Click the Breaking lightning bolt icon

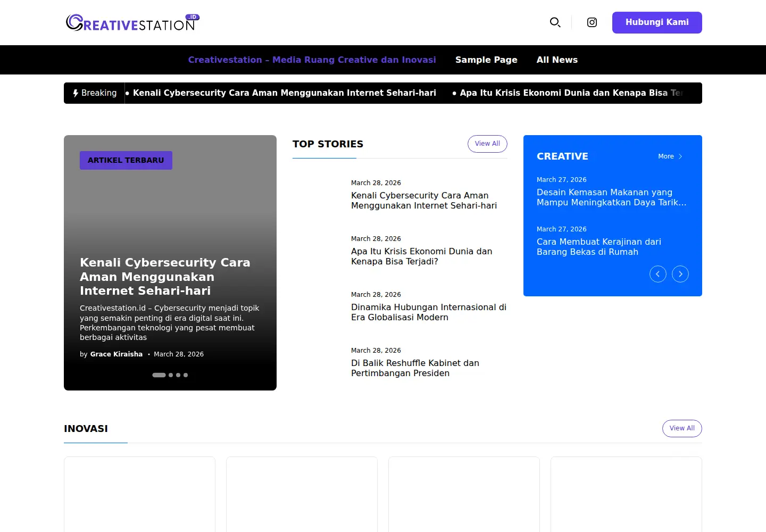(x=76, y=93)
